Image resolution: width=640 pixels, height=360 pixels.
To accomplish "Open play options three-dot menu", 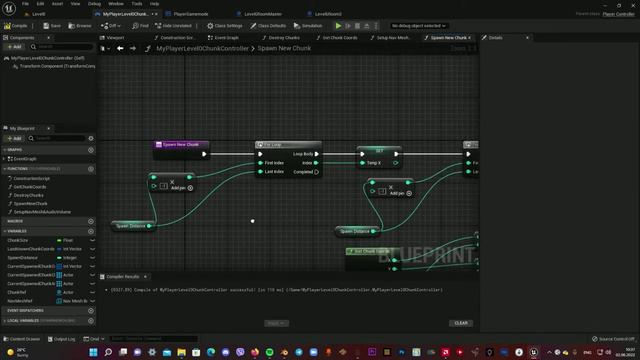I will point(376,26).
